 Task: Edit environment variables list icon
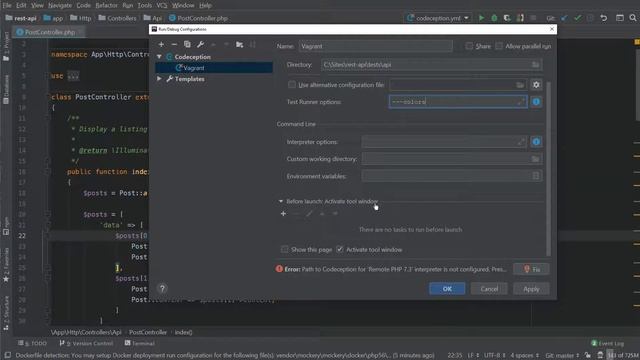[536, 176]
